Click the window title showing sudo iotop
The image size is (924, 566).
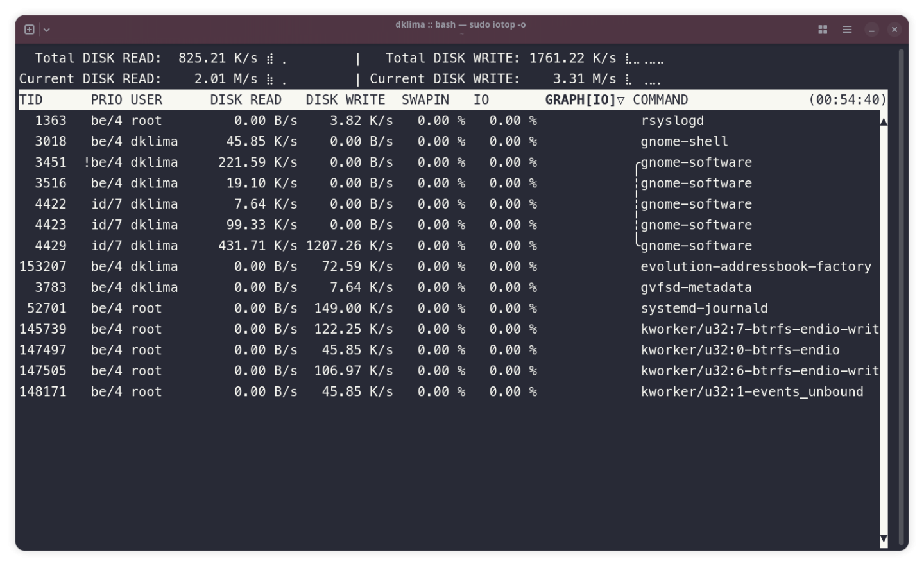(x=461, y=24)
